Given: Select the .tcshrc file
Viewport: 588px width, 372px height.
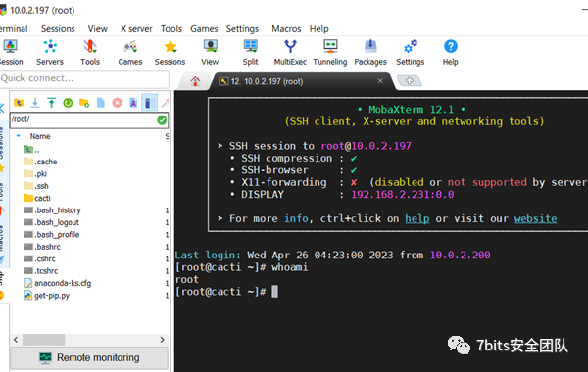Looking at the screenshot, I should tap(41, 271).
